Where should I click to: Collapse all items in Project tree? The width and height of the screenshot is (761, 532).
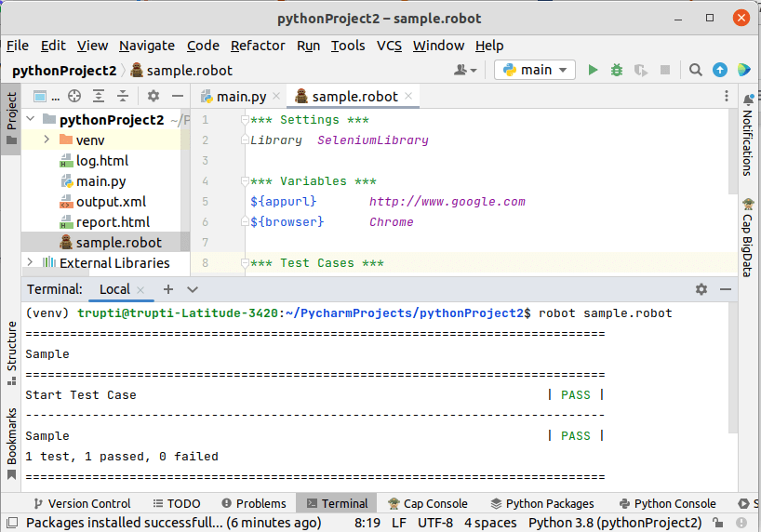point(122,96)
